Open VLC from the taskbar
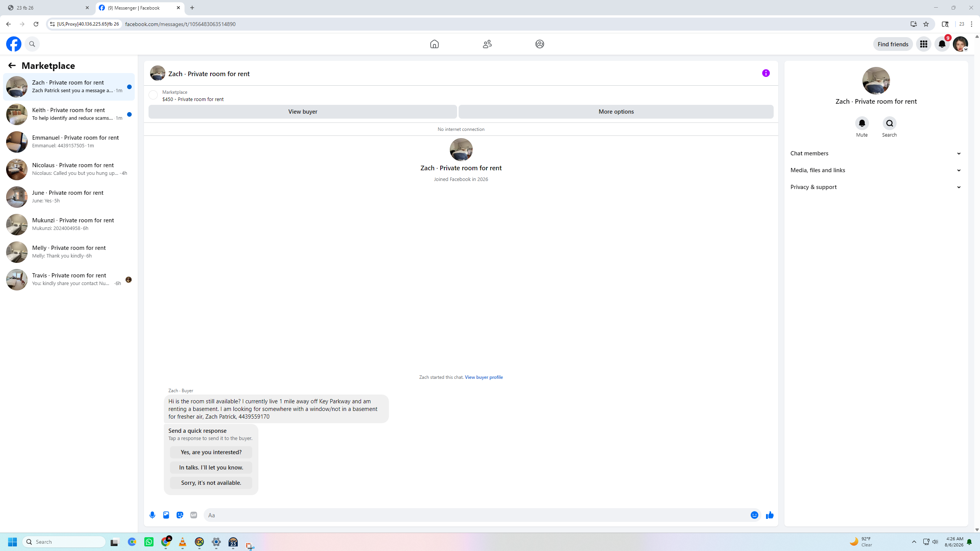The image size is (980, 551). point(183,542)
